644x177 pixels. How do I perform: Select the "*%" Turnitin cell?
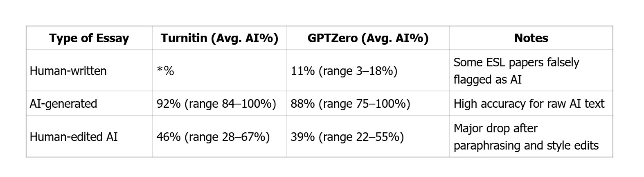click(165, 71)
